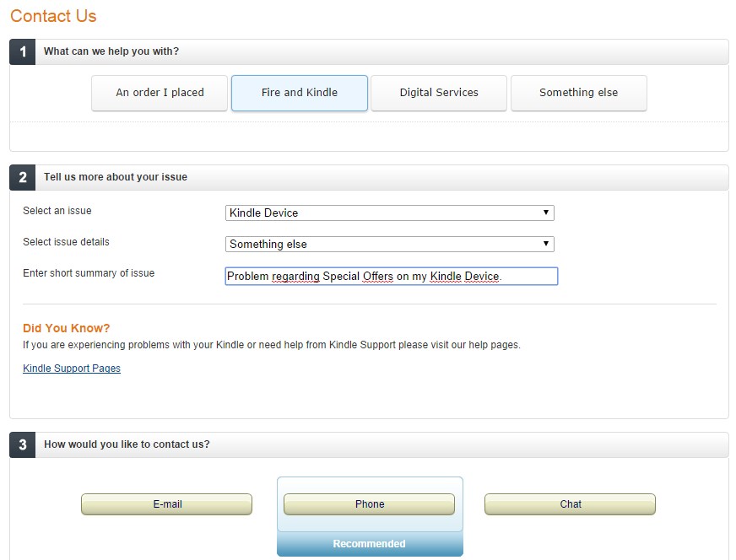Click the 'What can we help you with?' header
The image size is (736, 560).
pyautogui.click(x=111, y=51)
